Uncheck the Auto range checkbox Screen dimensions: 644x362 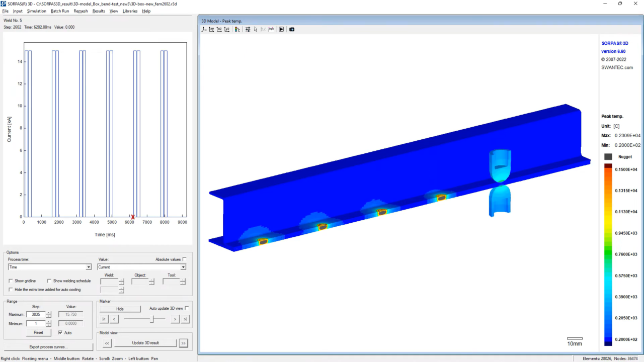point(60,332)
